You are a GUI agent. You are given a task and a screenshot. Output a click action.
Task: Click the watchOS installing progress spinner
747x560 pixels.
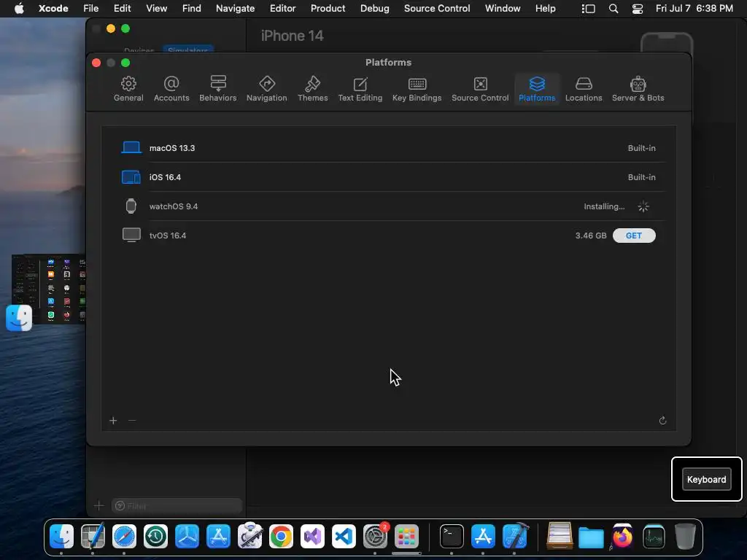[x=643, y=206]
